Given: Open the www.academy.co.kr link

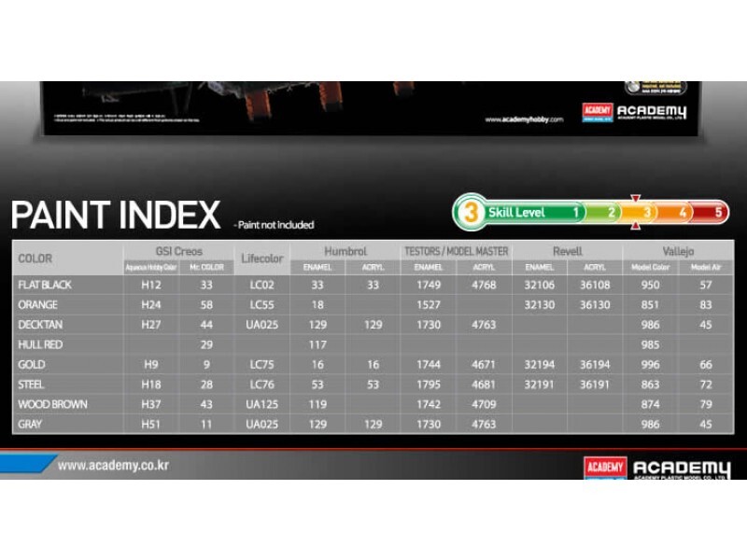Looking at the screenshot, I should click(x=113, y=465).
